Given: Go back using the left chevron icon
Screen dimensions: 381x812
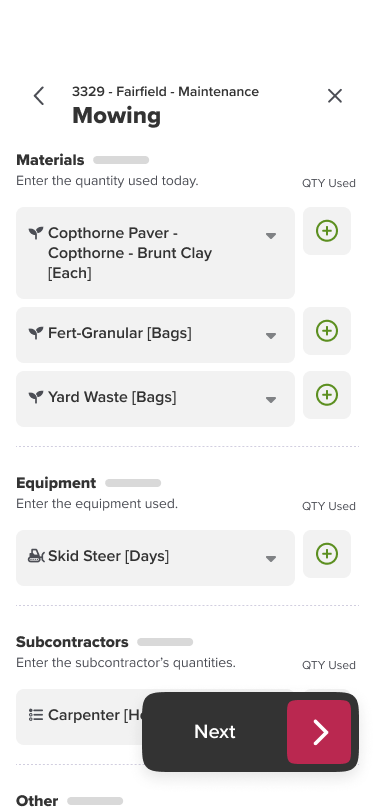Looking at the screenshot, I should click(39, 96).
